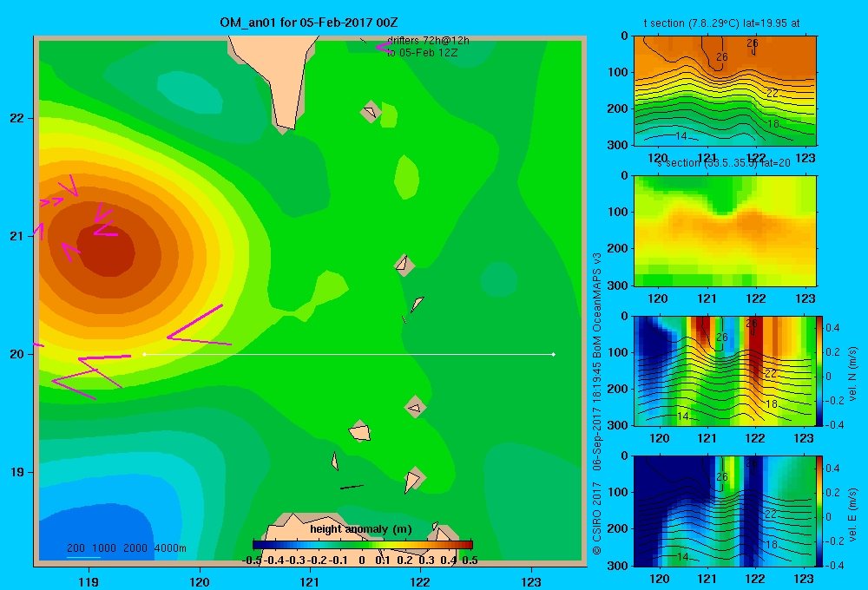The height and width of the screenshot is (590, 868).
Task: Click latitude label "22" on the main map
Action: (17, 118)
